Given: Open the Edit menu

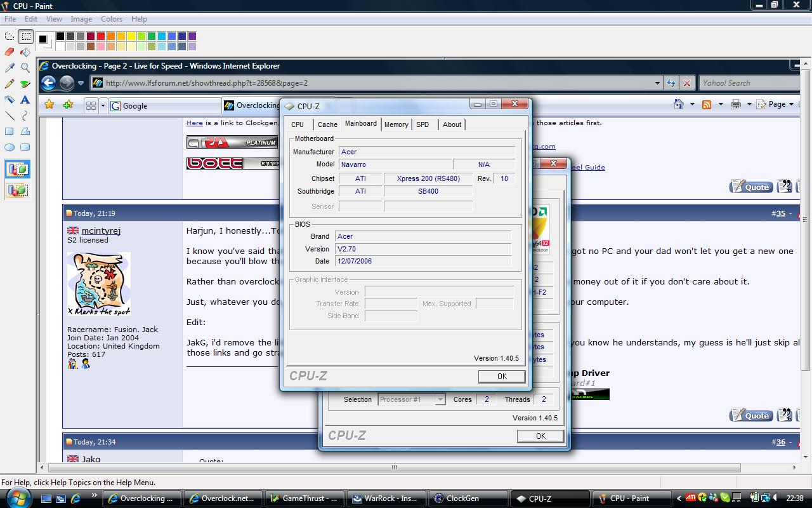Looking at the screenshot, I should tap(31, 19).
